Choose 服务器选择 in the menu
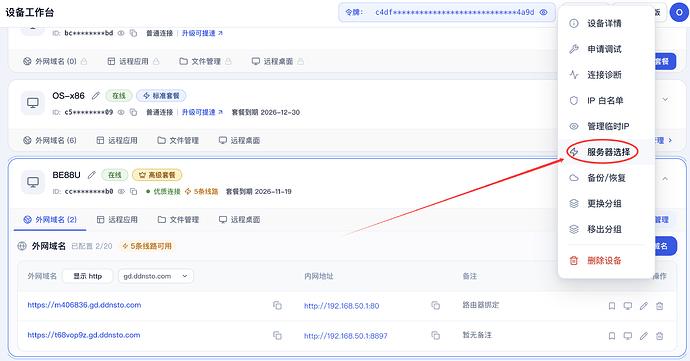Image resolution: width=690 pixels, height=361 pixels. pyautogui.click(x=606, y=152)
